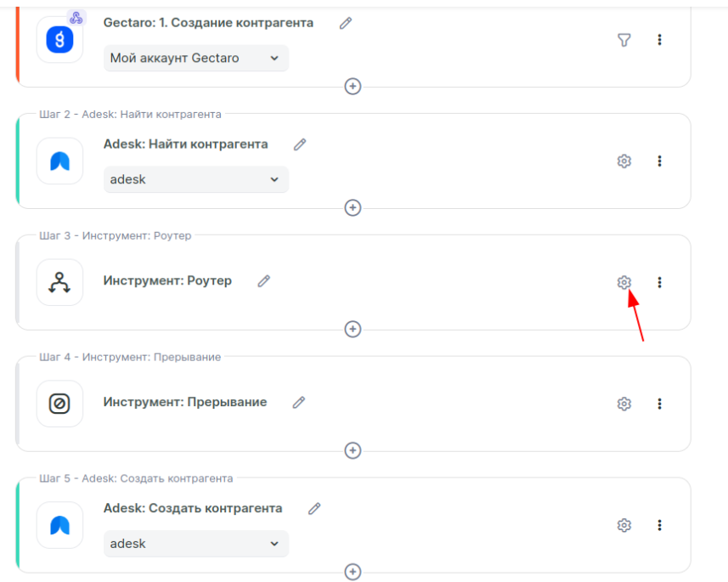Viewport: 728px width, 582px height.
Task: Open settings gear for Adesk: Создать контрагента
Action: click(x=624, y=525)
